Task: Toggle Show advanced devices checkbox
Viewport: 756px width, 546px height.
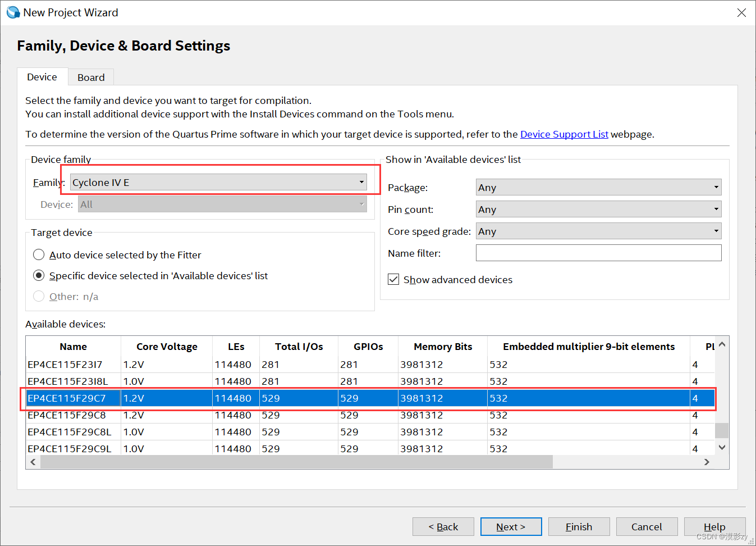Action: pos(394,280)
